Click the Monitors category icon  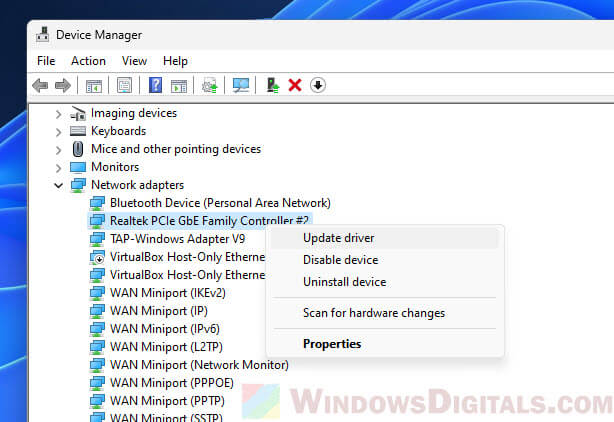pos(78,168)
